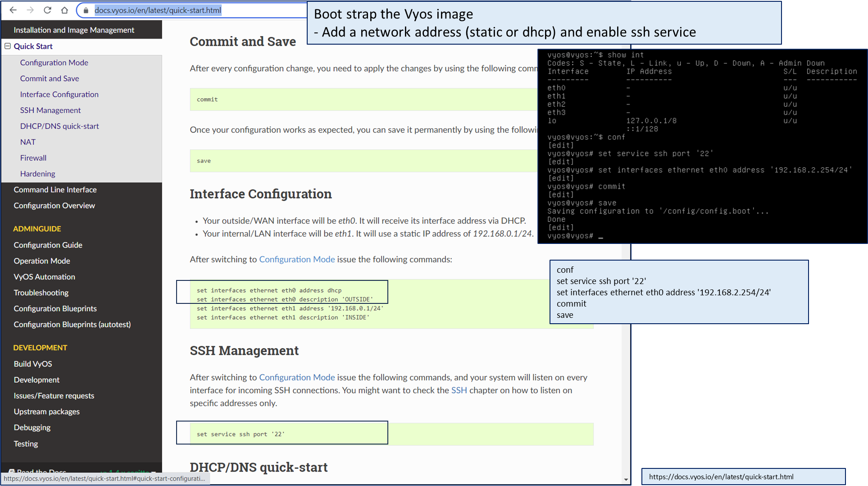Open Installation and Image Management menu
868x486 pixels.
tap(74, 30)
